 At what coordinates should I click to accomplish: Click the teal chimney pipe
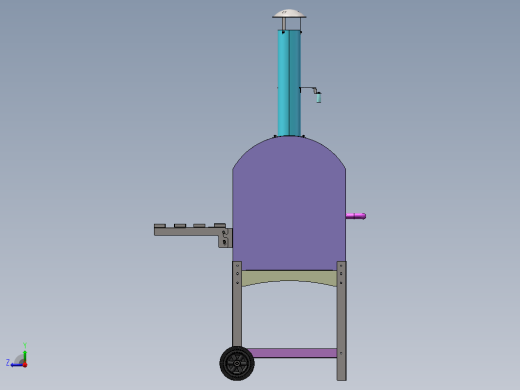pos(289,83)
